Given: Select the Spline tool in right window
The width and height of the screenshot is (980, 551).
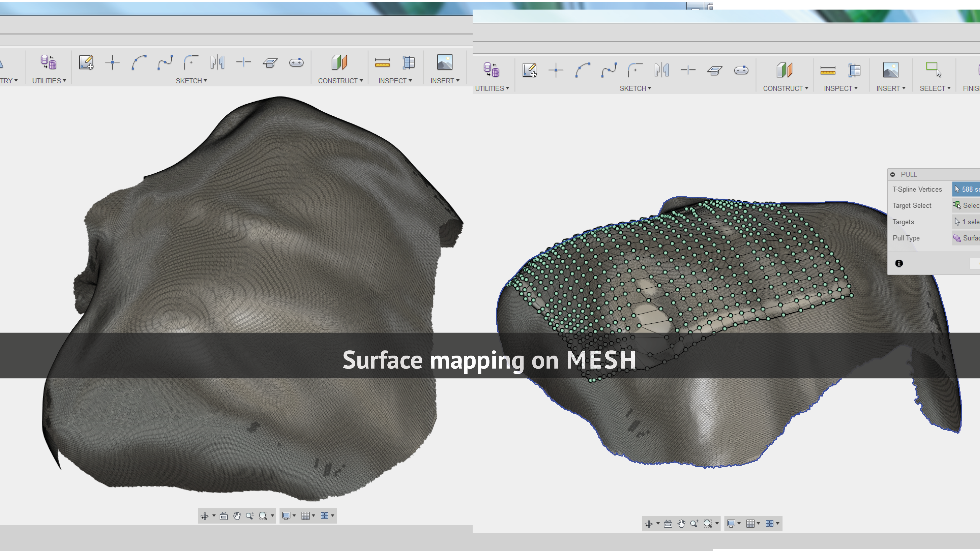Looking at the screenshot, I should coord(609,70).
